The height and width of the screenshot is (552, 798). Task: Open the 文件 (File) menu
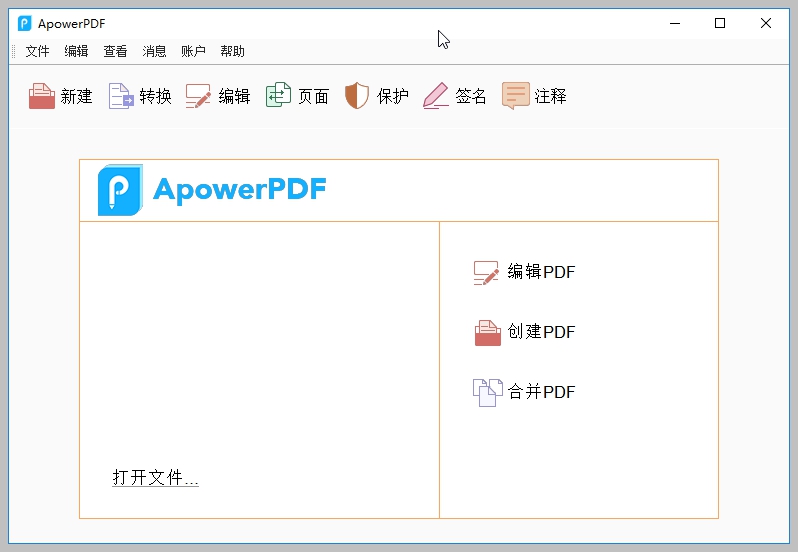[37, 52]
